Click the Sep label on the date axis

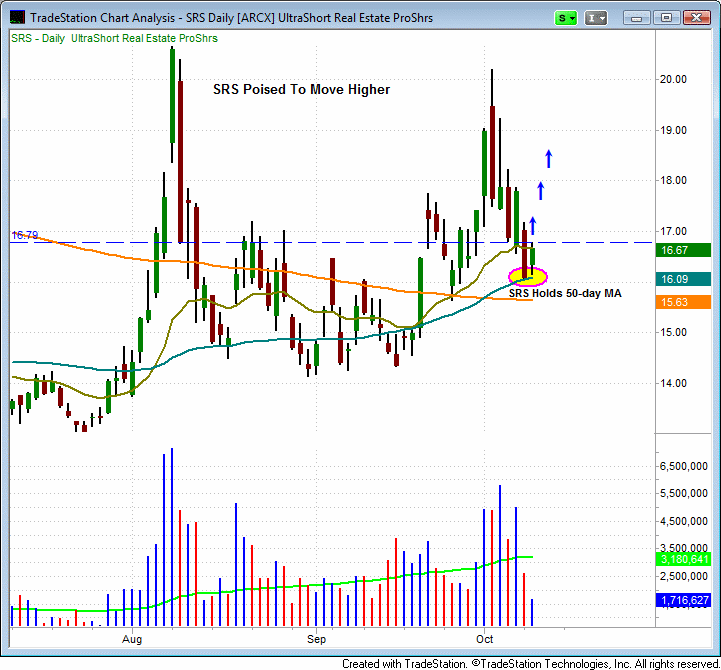[x=316, y=639]
